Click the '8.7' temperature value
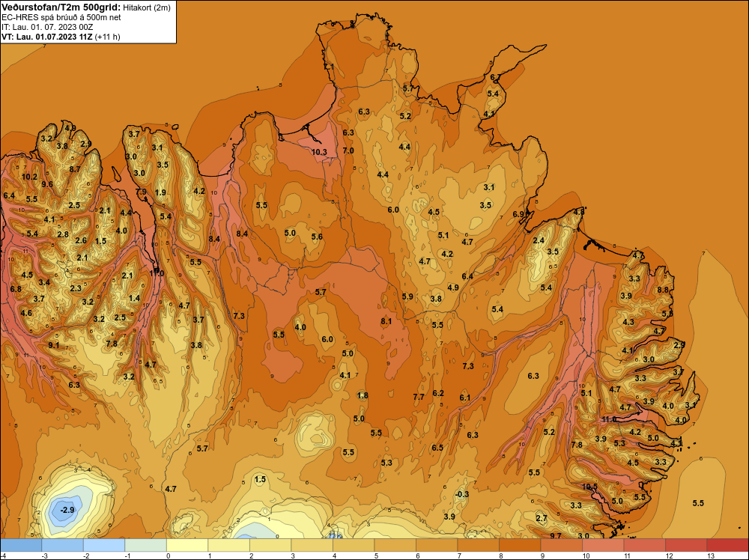749x560 pixels. tap(74, 169)
